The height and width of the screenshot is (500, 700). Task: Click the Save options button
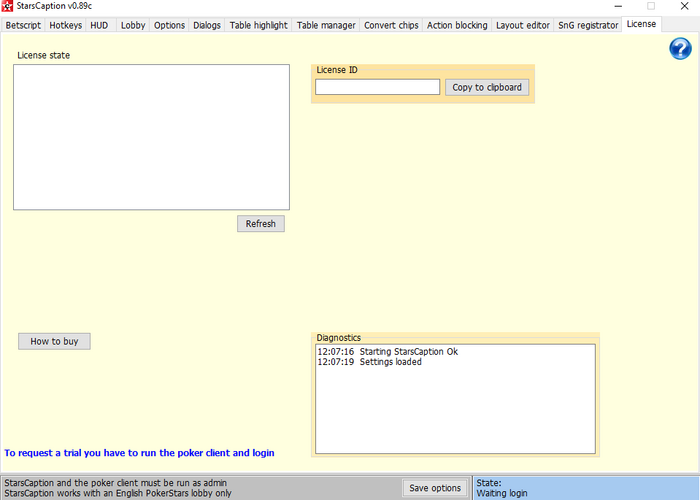coord(435,488)
